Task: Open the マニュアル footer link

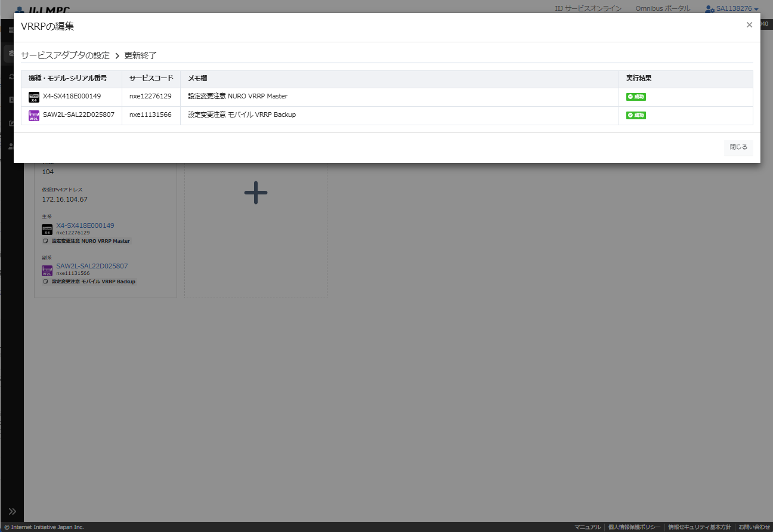Action: (588, 527)
